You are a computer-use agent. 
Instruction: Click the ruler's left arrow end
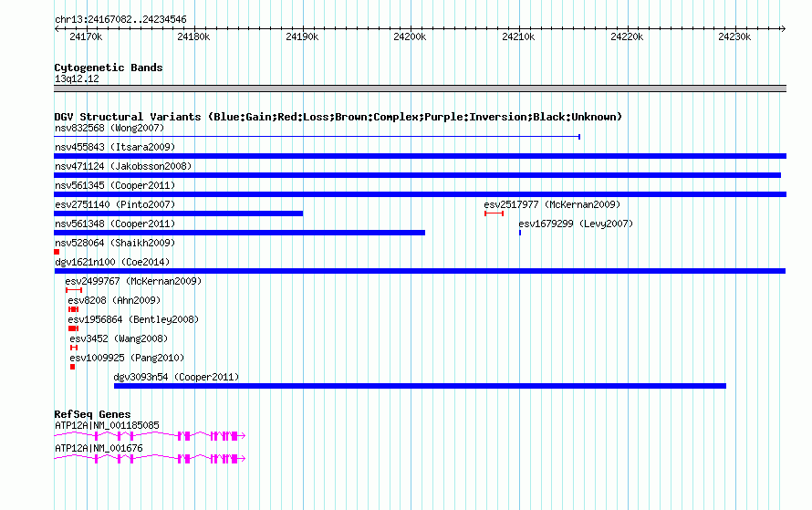(57, 29)
